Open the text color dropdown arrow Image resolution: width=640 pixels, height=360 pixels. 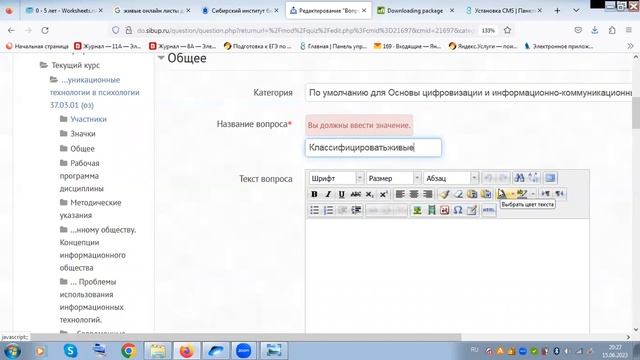click(512, 194)
